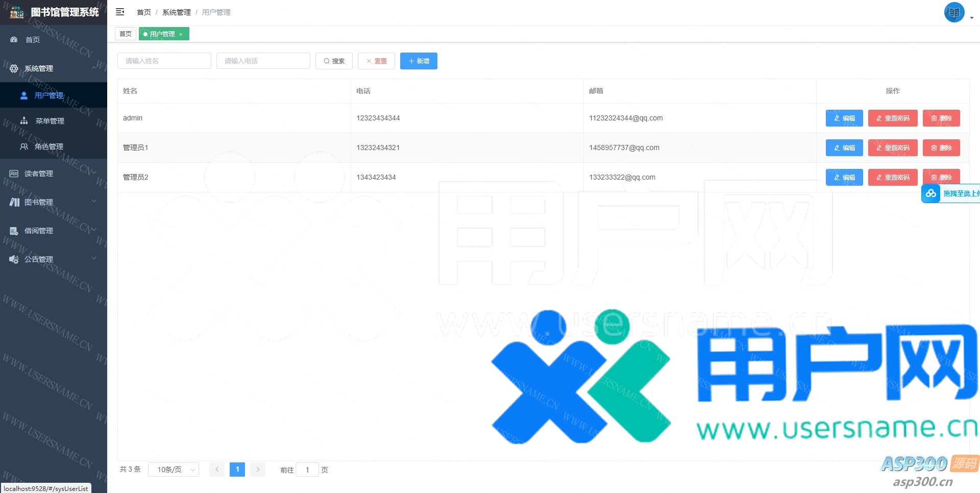Click the hamburger sidebar collapse icon
Screen dimensions: 980x493
120,12
